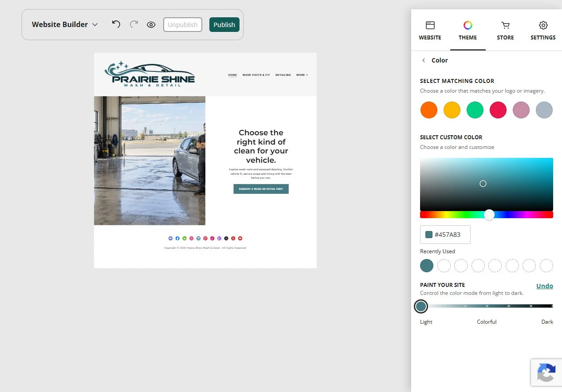The image size is (562, 392).
Task: Select the teal recently used color
Action: click(x=427, y=266)
